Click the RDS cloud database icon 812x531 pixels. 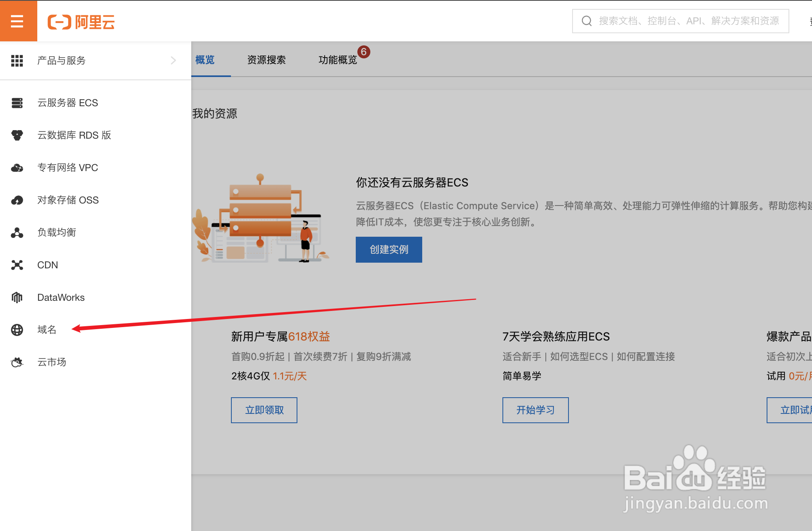17,135
